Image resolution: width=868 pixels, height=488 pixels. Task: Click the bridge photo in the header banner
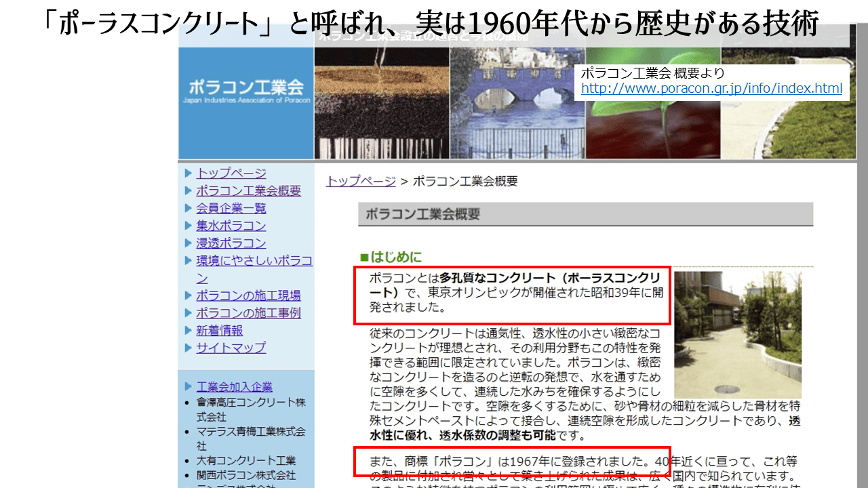(x=517, y=103)
